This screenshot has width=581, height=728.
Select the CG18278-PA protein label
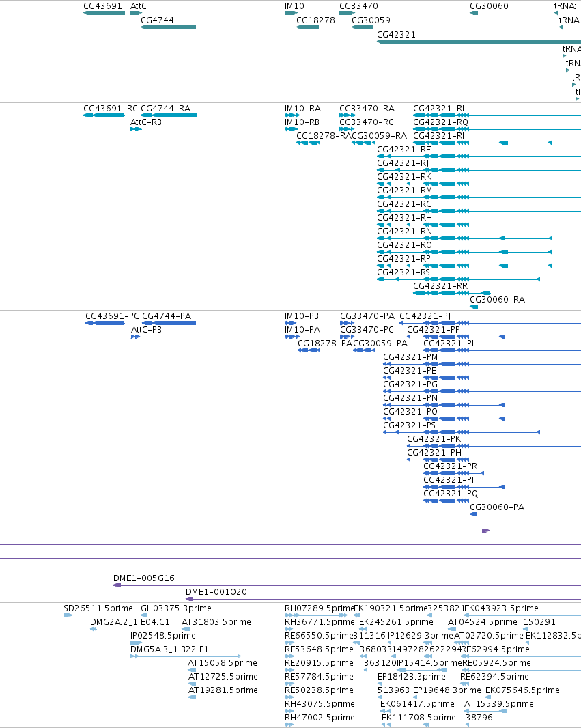(325, 344)
